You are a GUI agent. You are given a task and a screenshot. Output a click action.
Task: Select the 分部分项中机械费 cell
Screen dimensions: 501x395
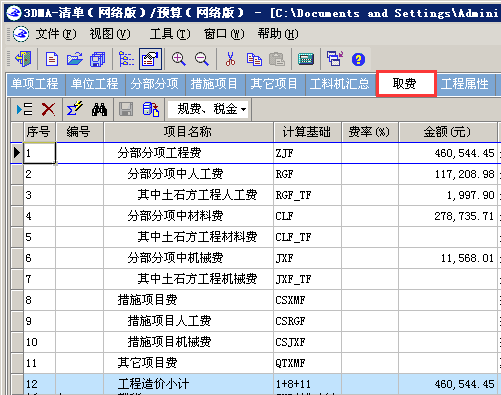[x=188, y=258]
